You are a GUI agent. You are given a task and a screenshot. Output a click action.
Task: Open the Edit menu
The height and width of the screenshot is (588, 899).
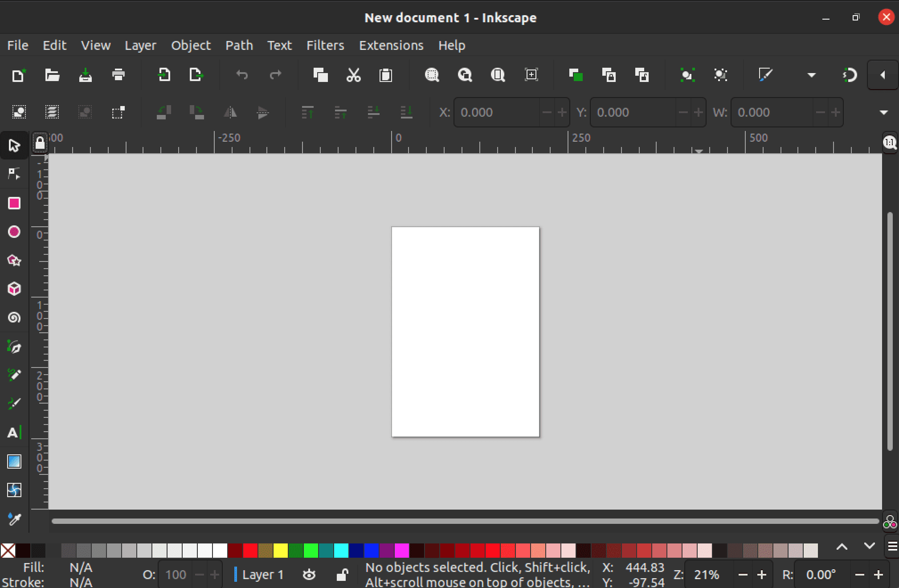click(54, 45)
